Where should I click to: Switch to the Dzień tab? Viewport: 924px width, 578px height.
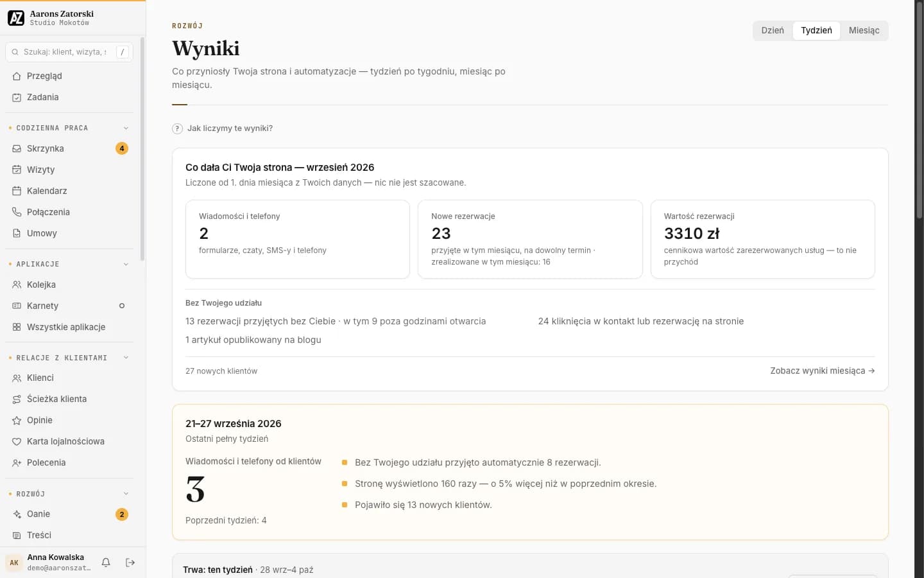tap(773, 30)
